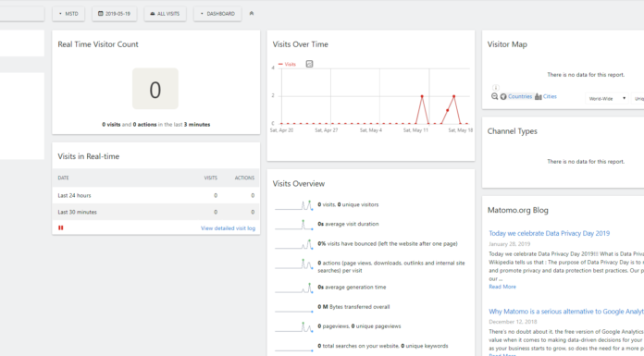Open the Why Matomo is a serious alternative article
The image size is (644, 356).
[566, 312]
